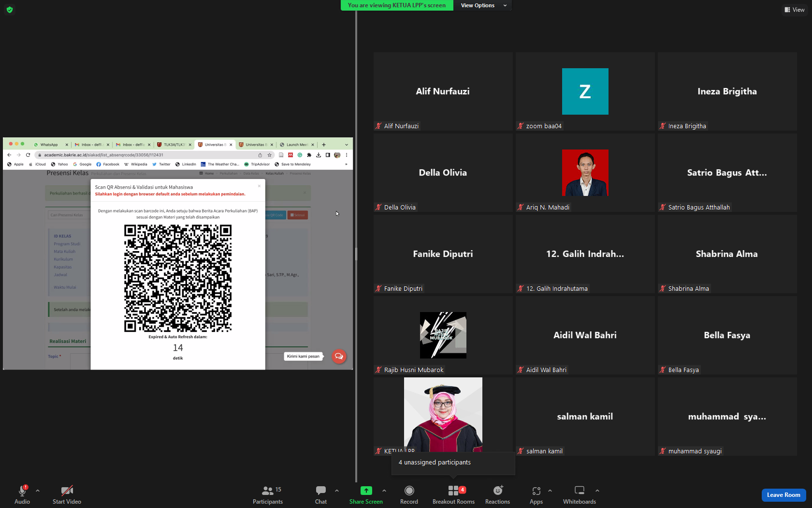This screenshot has width=812, height=508.
Task: Switch to the TLK3A browser tab
Action: (x=174, y=145)
